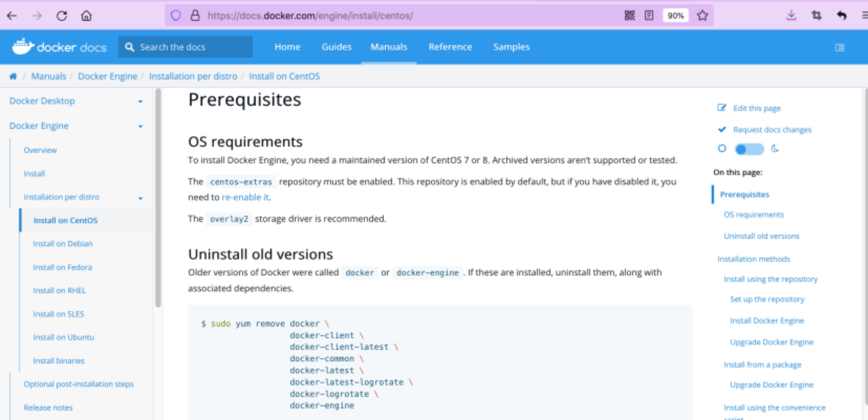The height and width of the screenshot is (420, 868).
Task: Click Install on CentOS breadcrumb
Action: 284,76
